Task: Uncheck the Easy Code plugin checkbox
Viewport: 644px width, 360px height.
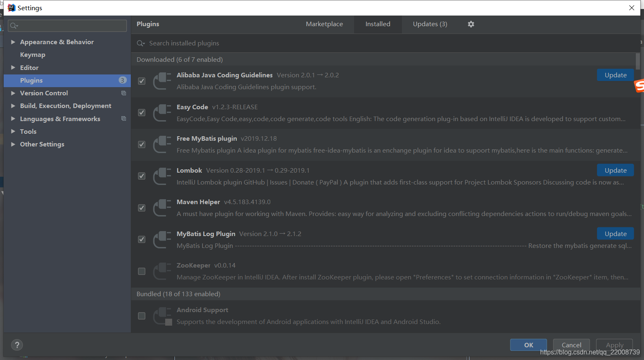Action: (x=141, y=112)
